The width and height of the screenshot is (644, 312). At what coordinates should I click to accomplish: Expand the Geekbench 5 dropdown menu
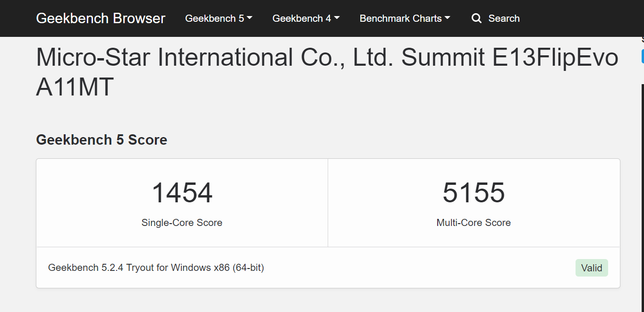219,18
